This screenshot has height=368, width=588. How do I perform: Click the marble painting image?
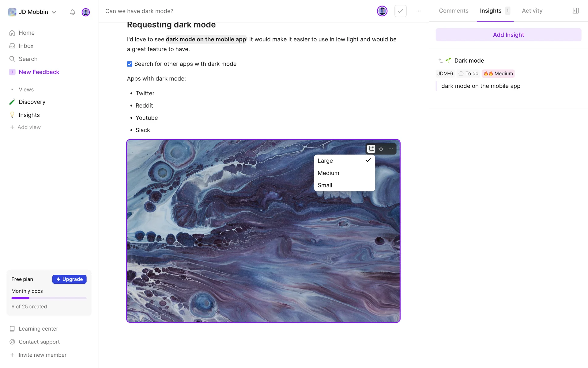coord(233,245)
